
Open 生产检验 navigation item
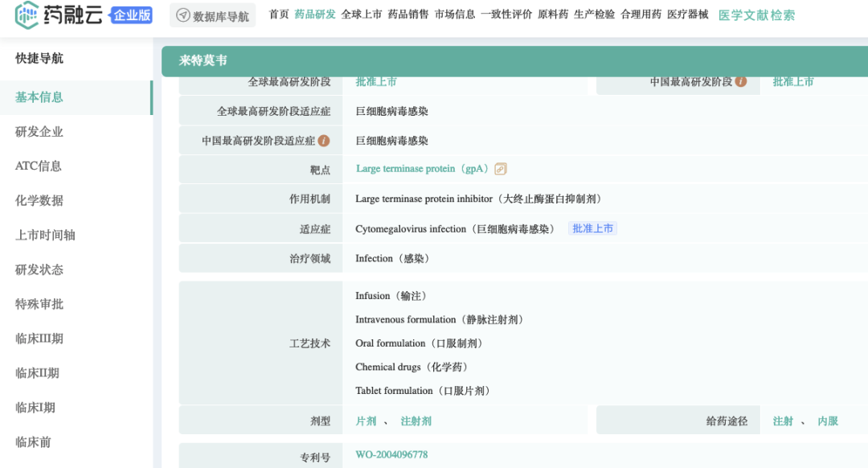tap(594, 14)
